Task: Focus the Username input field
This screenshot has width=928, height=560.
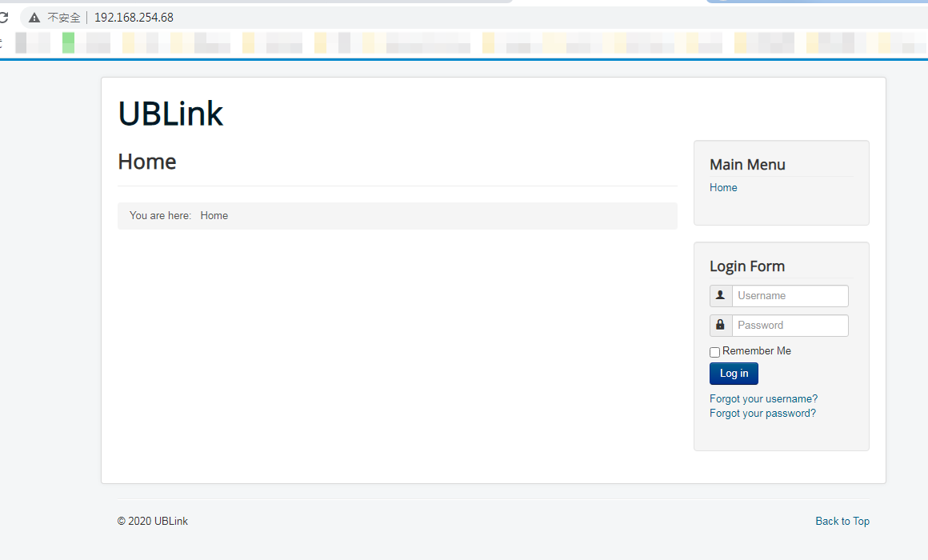Action: tap(790, 296)
